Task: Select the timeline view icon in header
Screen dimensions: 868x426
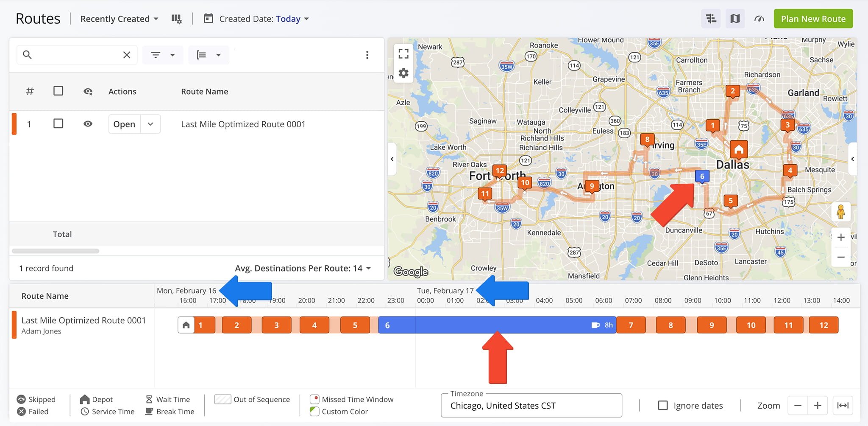Action: click(x=711, y=19)
